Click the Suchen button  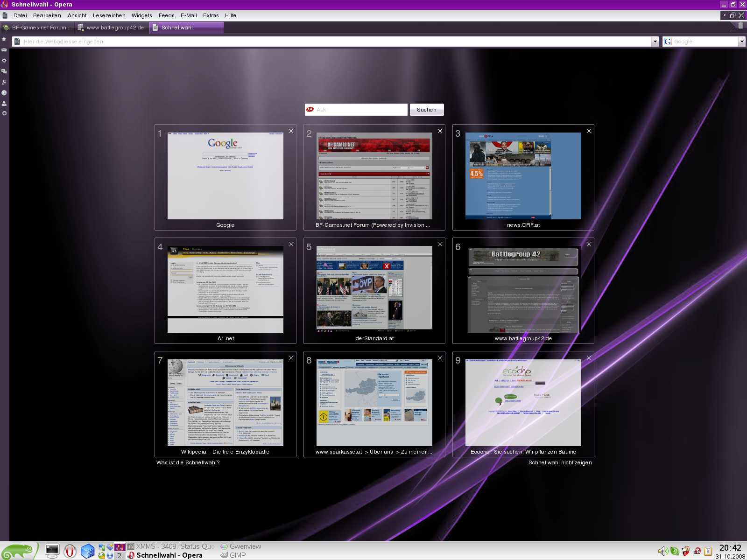click(x=427, y=110)
